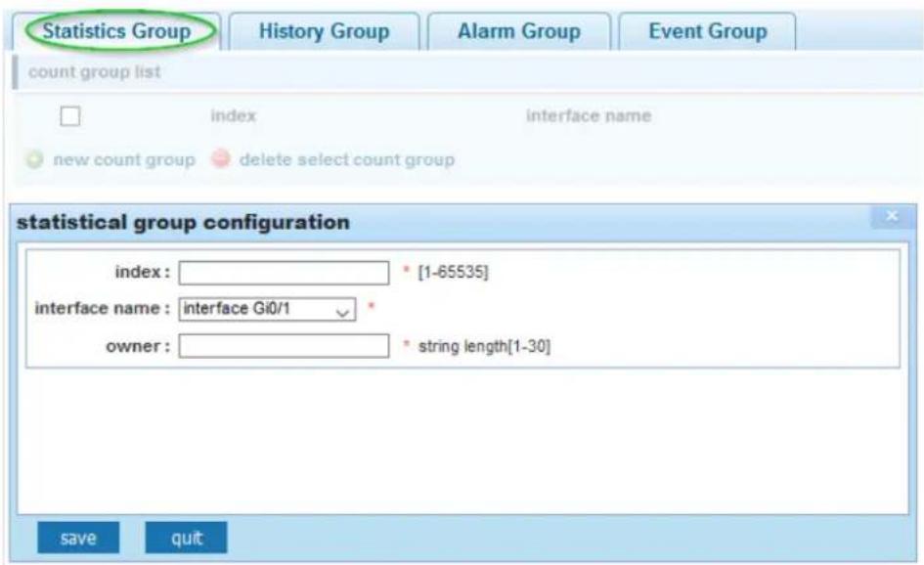The height and width of the screenshot is (565, 924).
Task: Click the 'interface name :' field label
Action: coord(103,308)
